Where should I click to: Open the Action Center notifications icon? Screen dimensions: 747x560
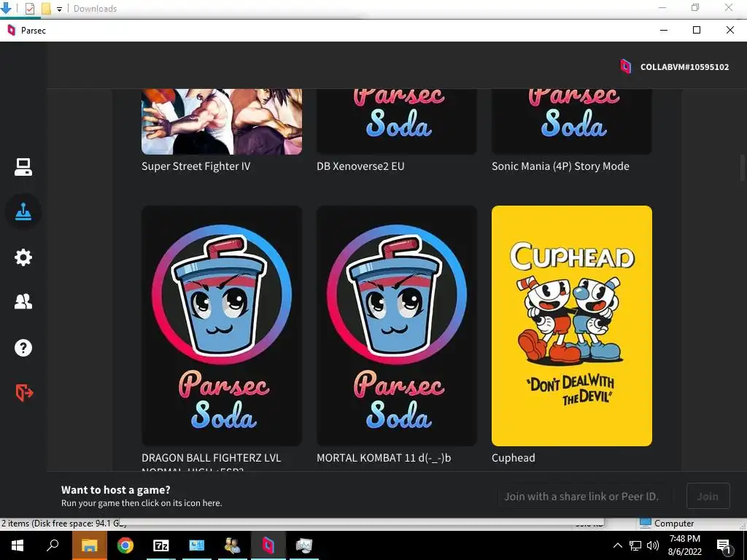coord(724,545)
